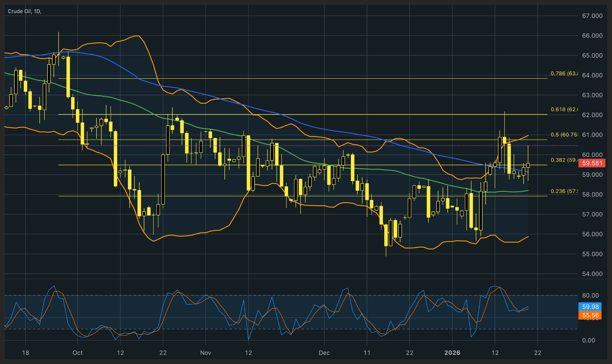
Task: Select the orange 55.56 stochastic value label
Action: click(x=590, y=315)
